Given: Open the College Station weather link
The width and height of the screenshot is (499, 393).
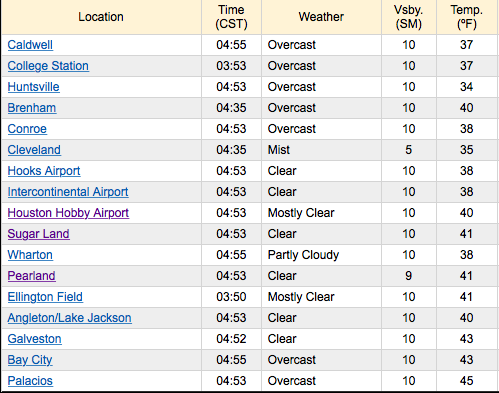Looking at the screenshot, I should pyautogui.click(x=48, y=66).
